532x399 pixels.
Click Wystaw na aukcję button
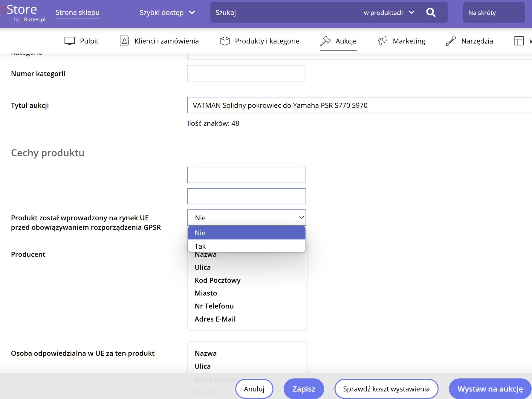[x=490, y=389]
